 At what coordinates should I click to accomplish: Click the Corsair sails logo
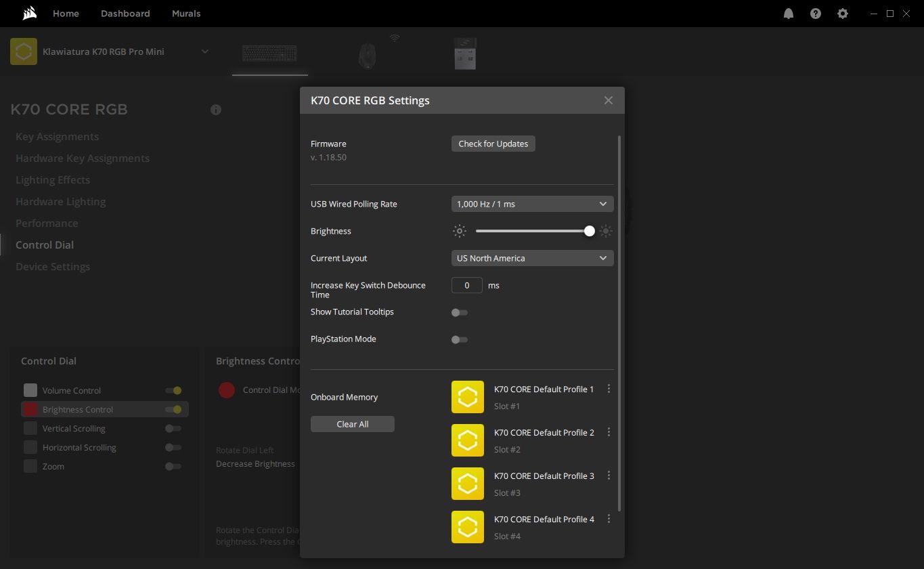tap(29, 14)
